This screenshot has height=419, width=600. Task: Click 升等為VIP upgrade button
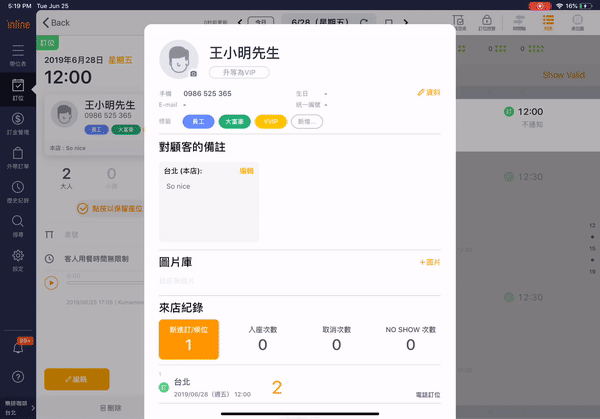(x=239, y=73)
